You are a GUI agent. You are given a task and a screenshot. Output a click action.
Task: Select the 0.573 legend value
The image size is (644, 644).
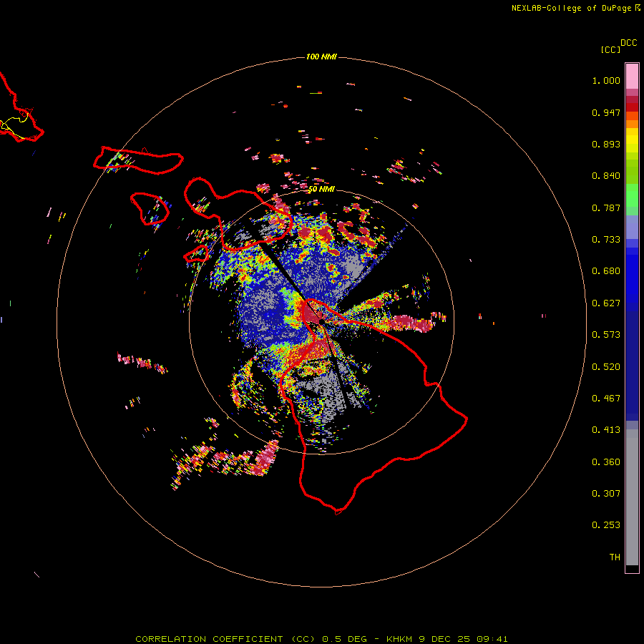point(606,335)
